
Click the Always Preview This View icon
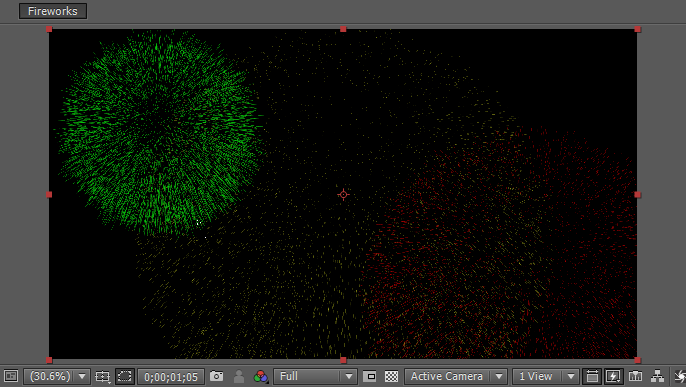coord(11,376)
